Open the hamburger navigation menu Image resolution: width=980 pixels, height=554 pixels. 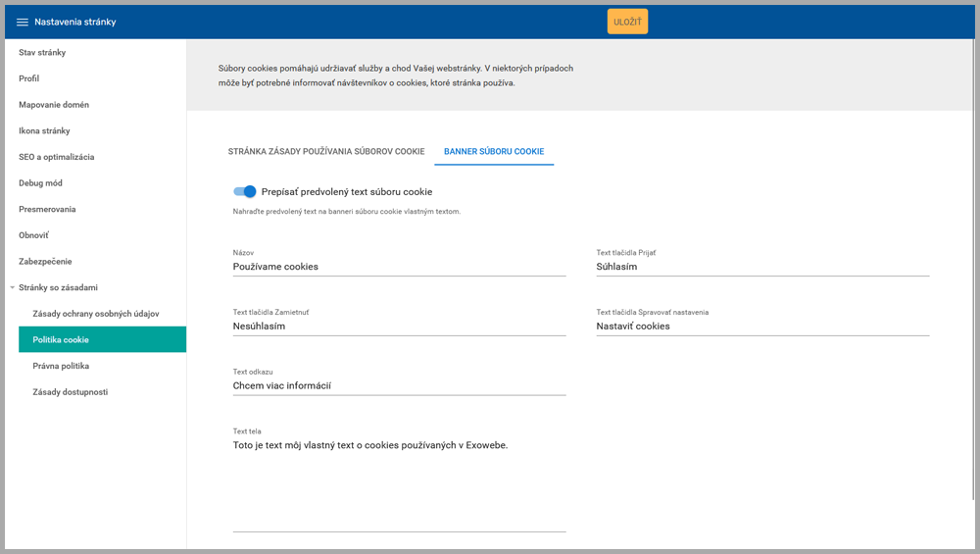[x=23, y=23]
